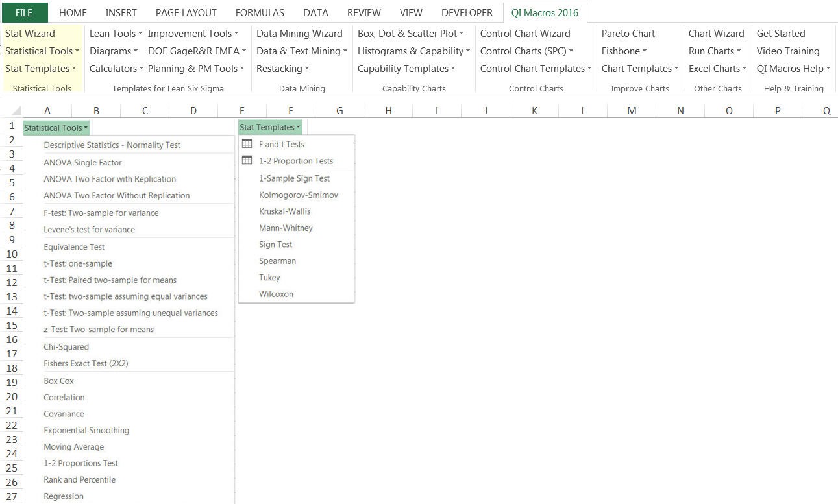838x504 pixels.
Task: Select row 20 header
Action: (12, 397)
